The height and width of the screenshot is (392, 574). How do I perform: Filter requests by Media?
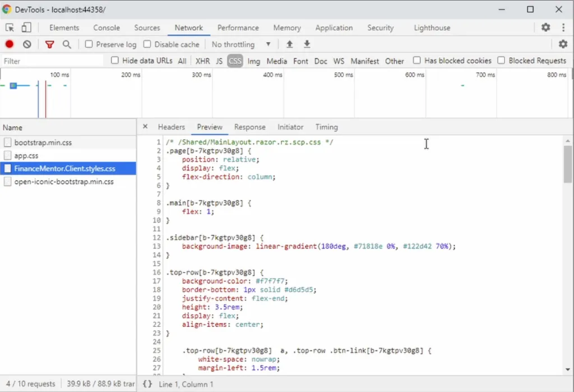[x=276, y=61]
